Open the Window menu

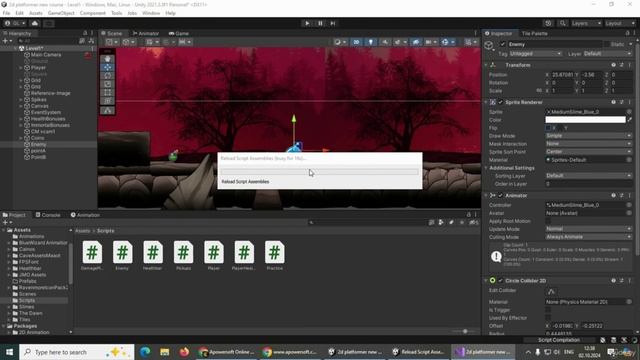(x=151, y=13)
